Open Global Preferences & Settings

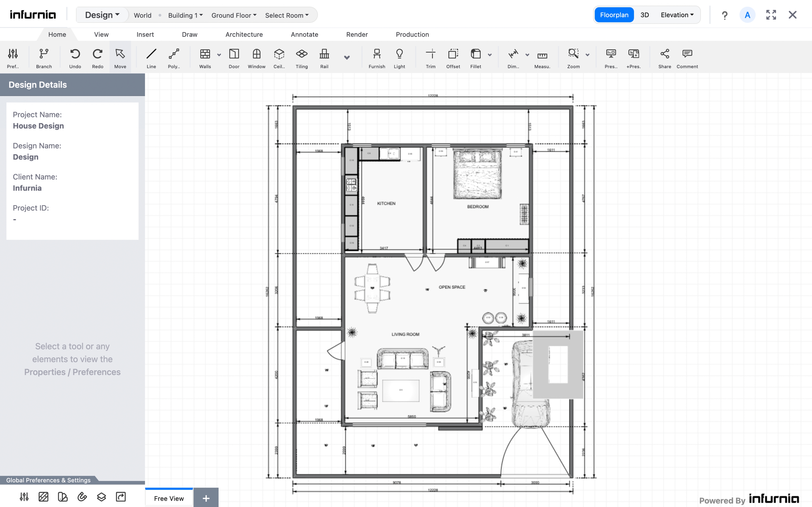tap(48, 480)
